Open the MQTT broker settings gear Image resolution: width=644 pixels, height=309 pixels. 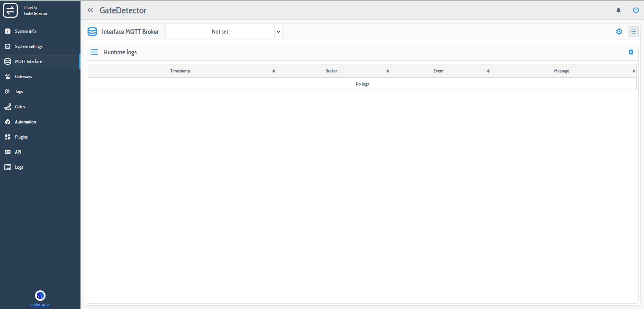[619, 32]
